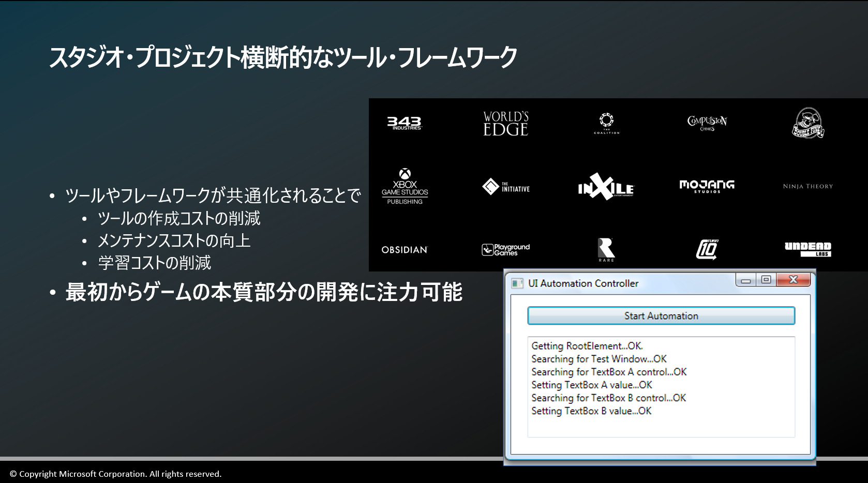Click the Compulsion Games logo
Viewport: 868px width, 483px height.
pyautogui.click(x=707, y=123)
